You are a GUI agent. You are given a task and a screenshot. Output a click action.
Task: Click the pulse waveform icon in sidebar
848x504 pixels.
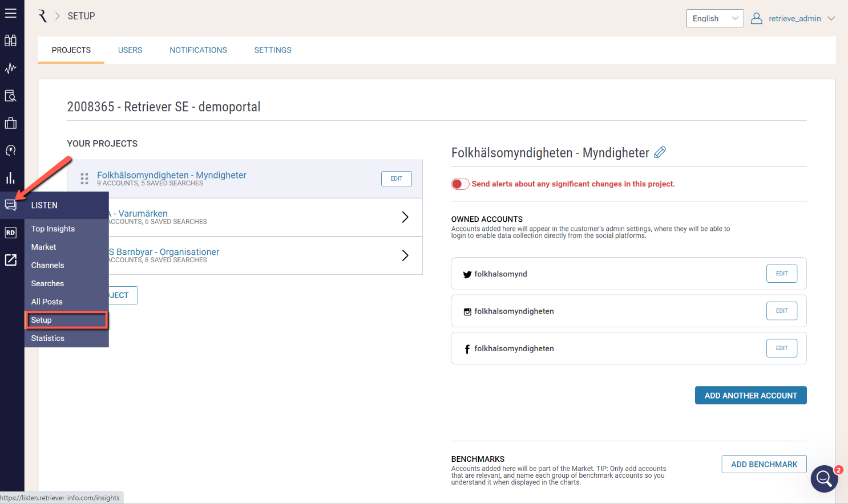click(11, 68)
